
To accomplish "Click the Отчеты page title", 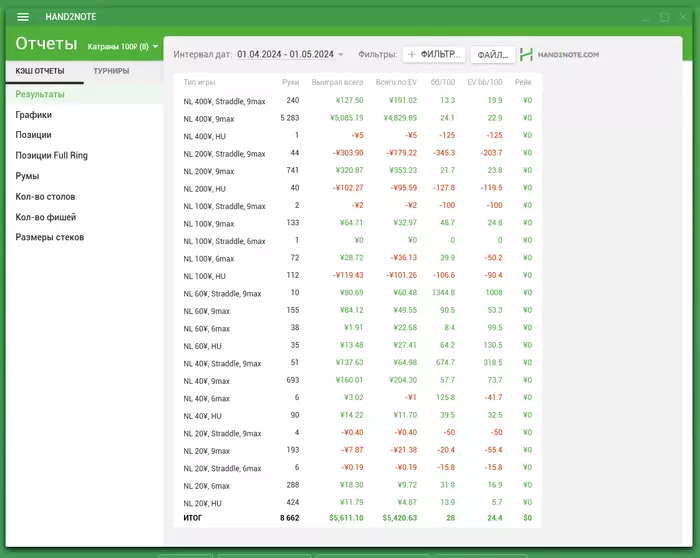I will point(46,44).
